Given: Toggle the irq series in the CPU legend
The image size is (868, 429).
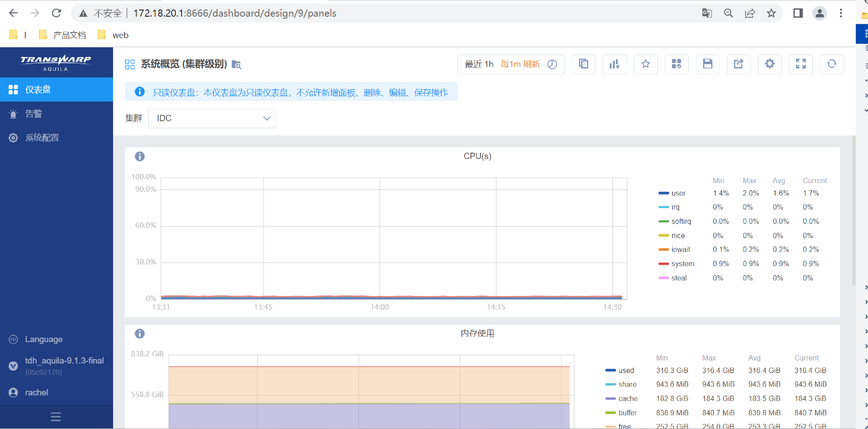Looking at the screenshot, I should 669,207.
